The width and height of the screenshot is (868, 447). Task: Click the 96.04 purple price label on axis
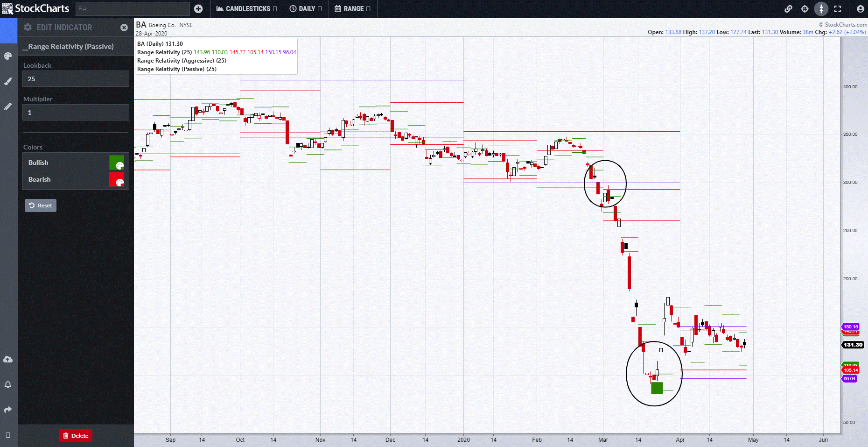(x=849, y=379)
